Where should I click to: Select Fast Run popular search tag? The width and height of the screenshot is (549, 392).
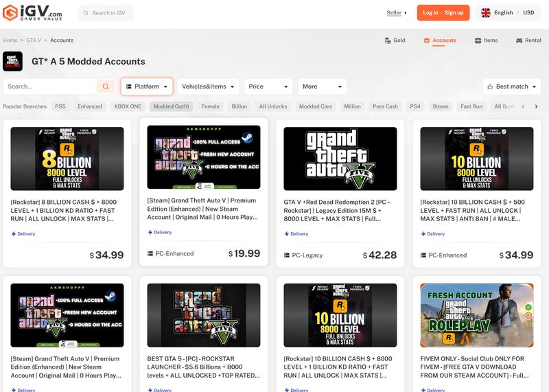(x=471, y=106)
